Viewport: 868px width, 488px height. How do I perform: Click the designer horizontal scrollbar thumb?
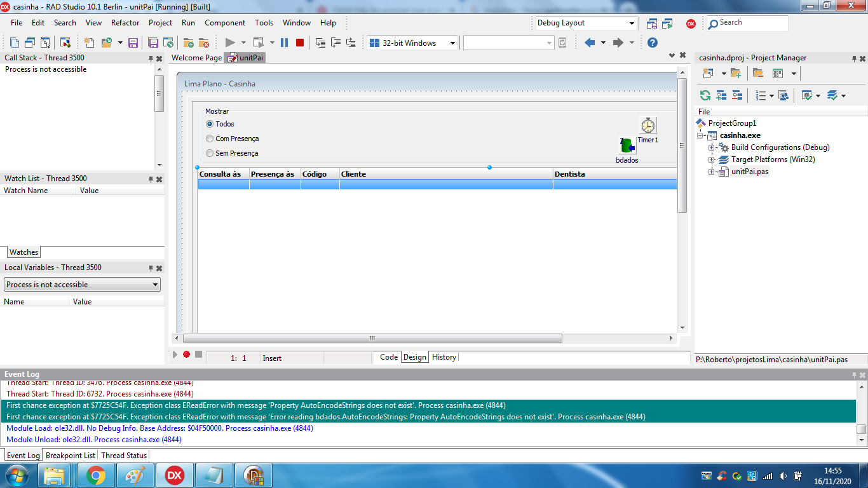tap(372, 339)
